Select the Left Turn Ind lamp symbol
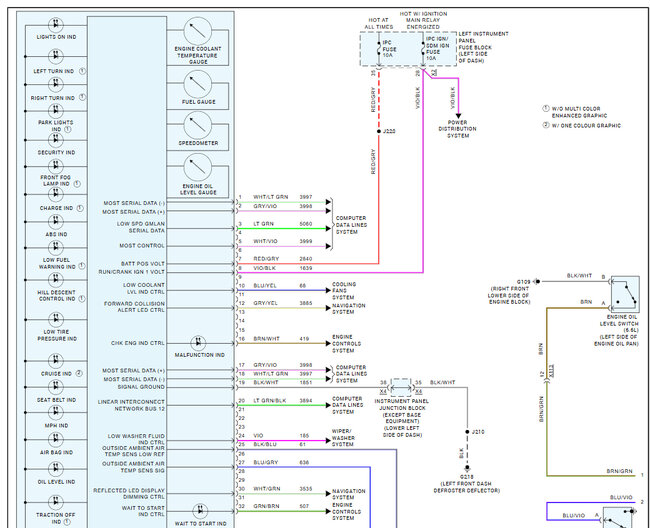Screen dimensions: 650x528 [x=56, y=56]
